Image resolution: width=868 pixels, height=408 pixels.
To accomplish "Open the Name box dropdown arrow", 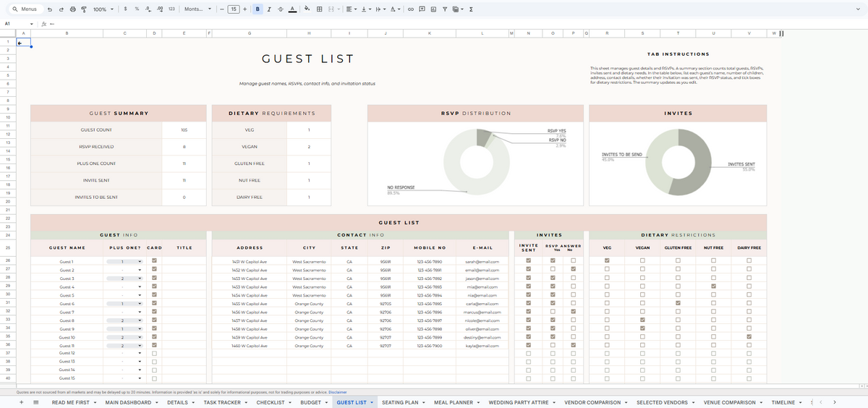I will [31, 24].
